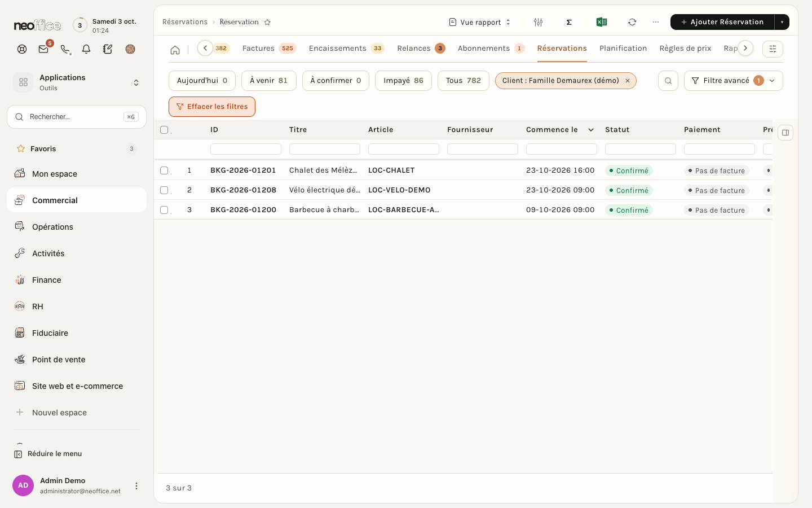
Task: Open the notifications bell
Action: tap(86, 49)
